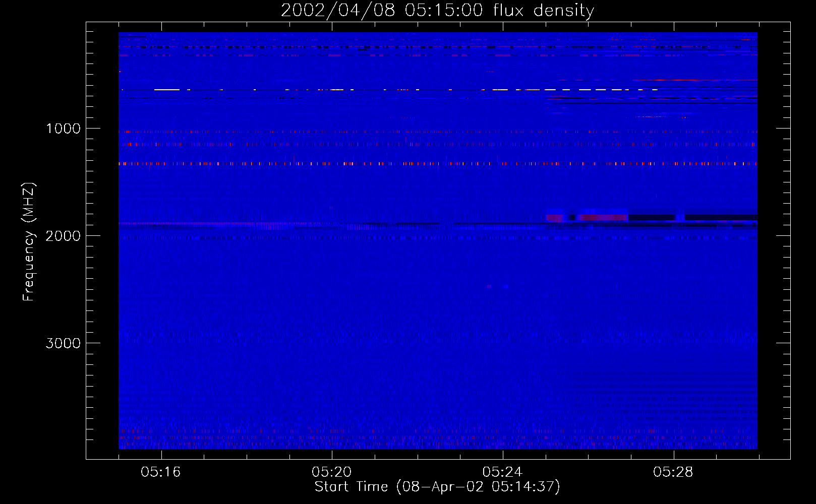Click the 'Start Time (08-Apr-02 05:14:37)' label
This screenshot has width=816, height=504.
pyautogui.click(x=437, y=487)
